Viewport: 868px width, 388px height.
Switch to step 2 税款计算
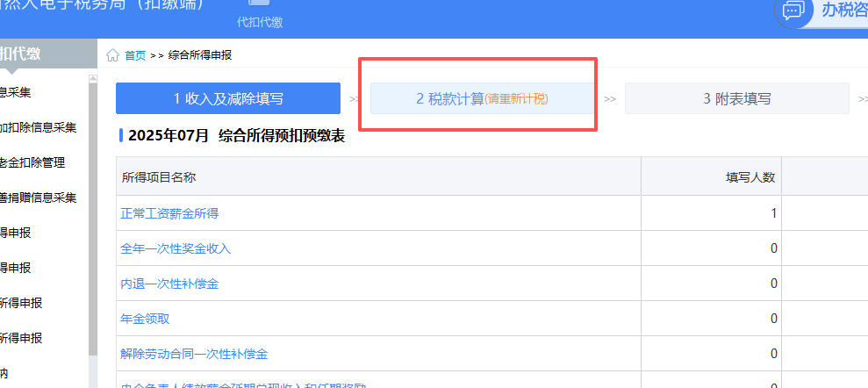[x=481, y=98]
